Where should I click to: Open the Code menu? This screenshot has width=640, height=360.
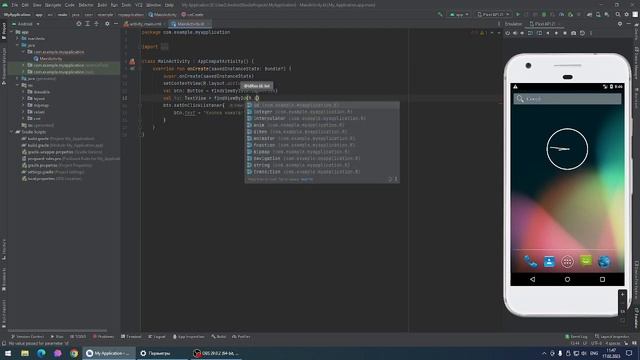coord(70,5)
